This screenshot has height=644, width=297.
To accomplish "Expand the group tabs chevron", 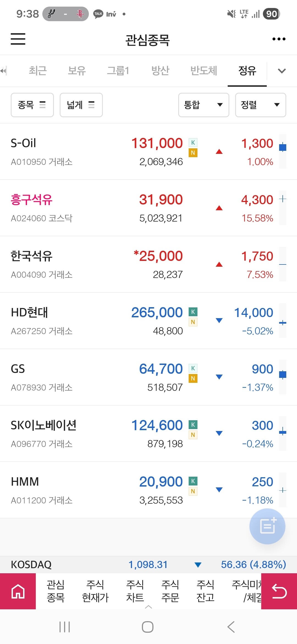I will 282,71.
